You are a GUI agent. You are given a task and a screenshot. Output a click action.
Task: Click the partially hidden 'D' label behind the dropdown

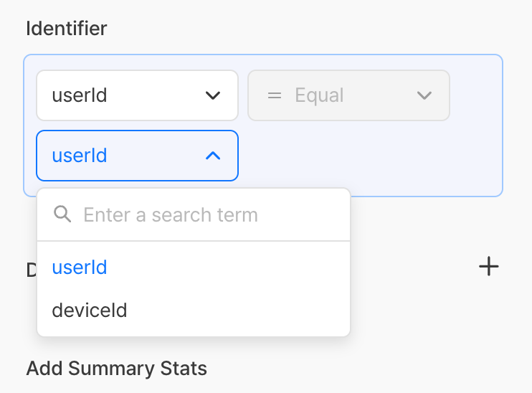click(x=31, y=269)
